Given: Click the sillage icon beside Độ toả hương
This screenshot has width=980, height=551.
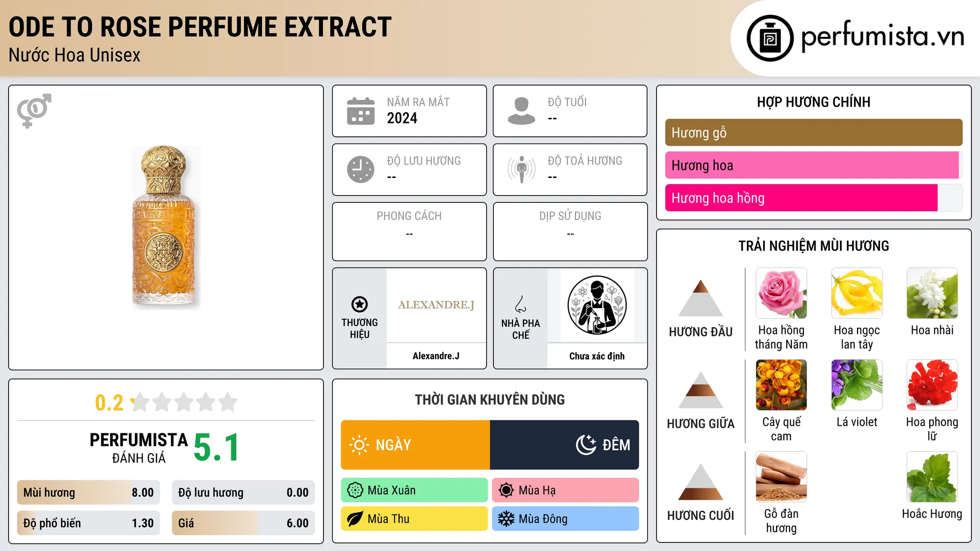Looking at the screenshot, I should click(522, 169).
